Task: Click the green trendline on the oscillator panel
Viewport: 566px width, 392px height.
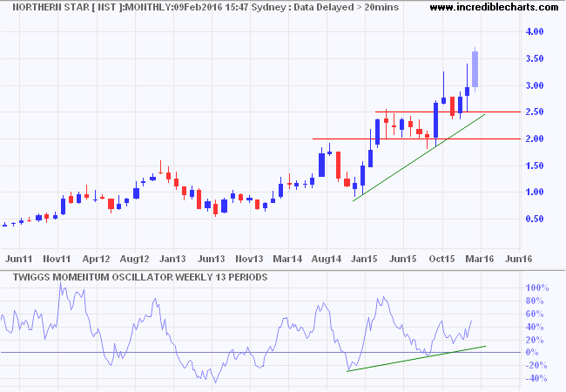Action: 416,358
